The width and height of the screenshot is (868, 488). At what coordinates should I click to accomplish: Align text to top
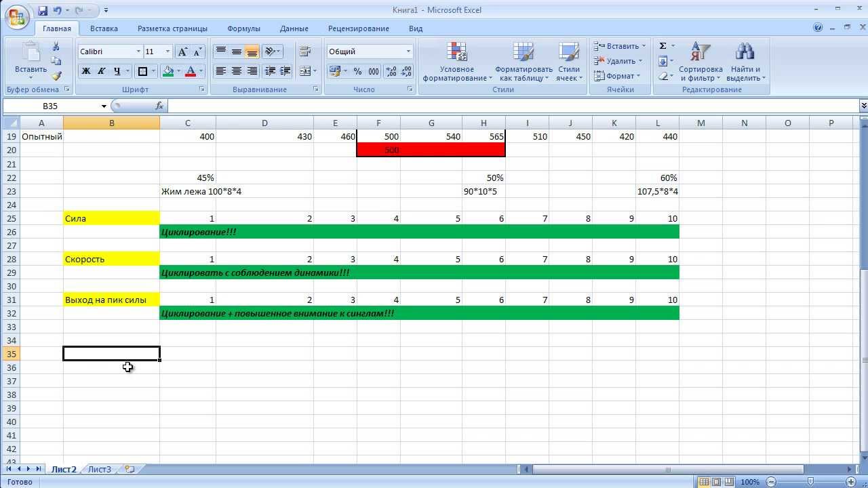pyautogui.click(x=220, y=52)
